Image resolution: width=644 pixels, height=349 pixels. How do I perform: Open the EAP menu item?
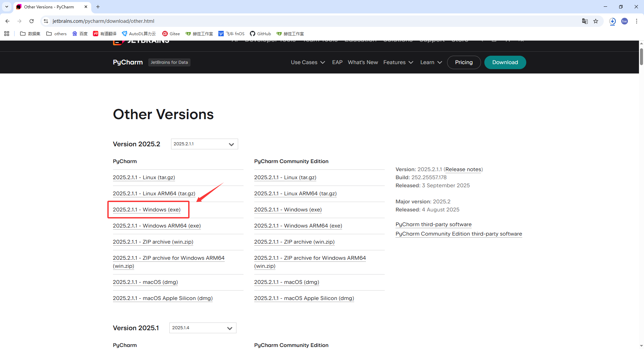[337, 62]
